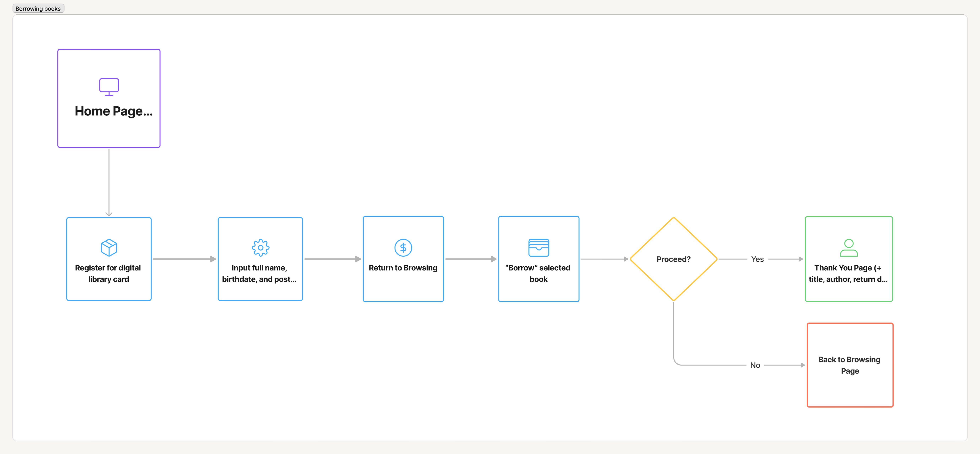
Task: Select arrow from Home Page to Register node
Action: (x=109, y=182)
